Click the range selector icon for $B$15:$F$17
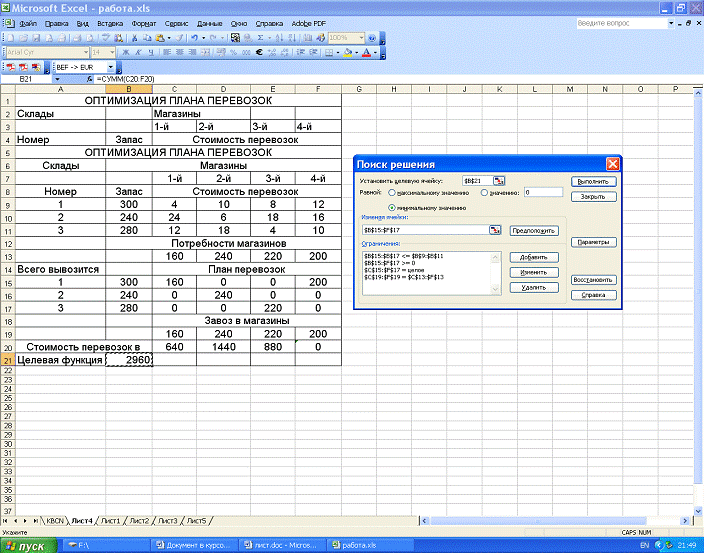This screenshot has width=704, height=553. click(x=494, y=230)
